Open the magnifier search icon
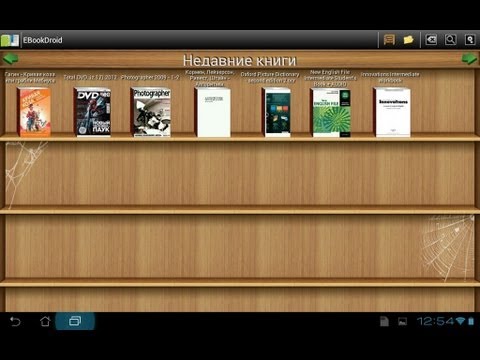This screenshot has height=360, width=480. 450,40
